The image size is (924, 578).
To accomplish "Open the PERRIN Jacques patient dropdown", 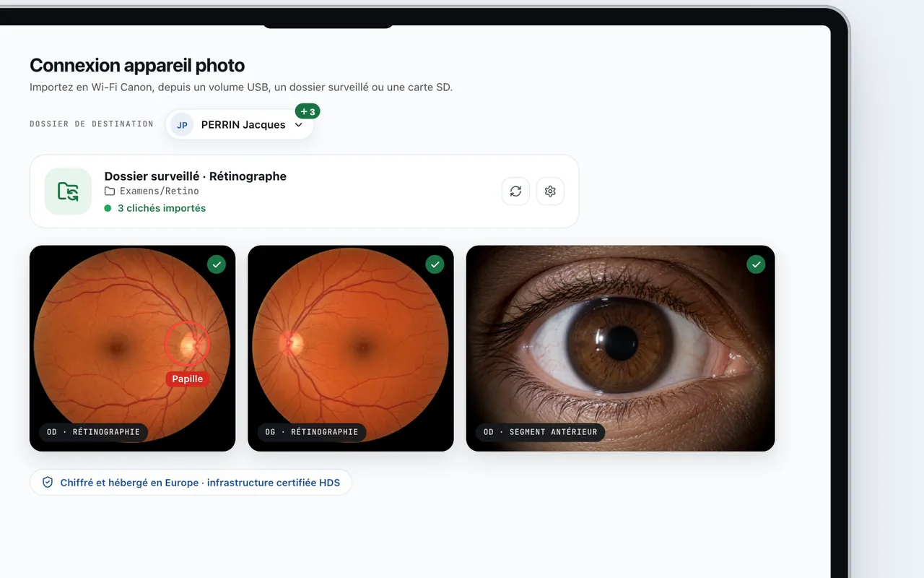I will click(240, 125).
